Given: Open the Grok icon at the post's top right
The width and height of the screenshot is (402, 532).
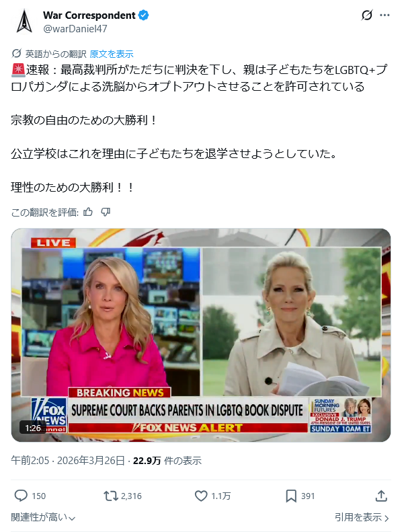Looking at the screenshot, I should coord(367,15).
